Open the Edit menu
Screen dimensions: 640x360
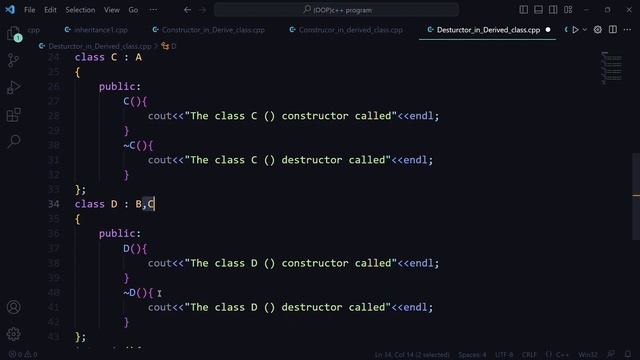[x=50, y=10]
